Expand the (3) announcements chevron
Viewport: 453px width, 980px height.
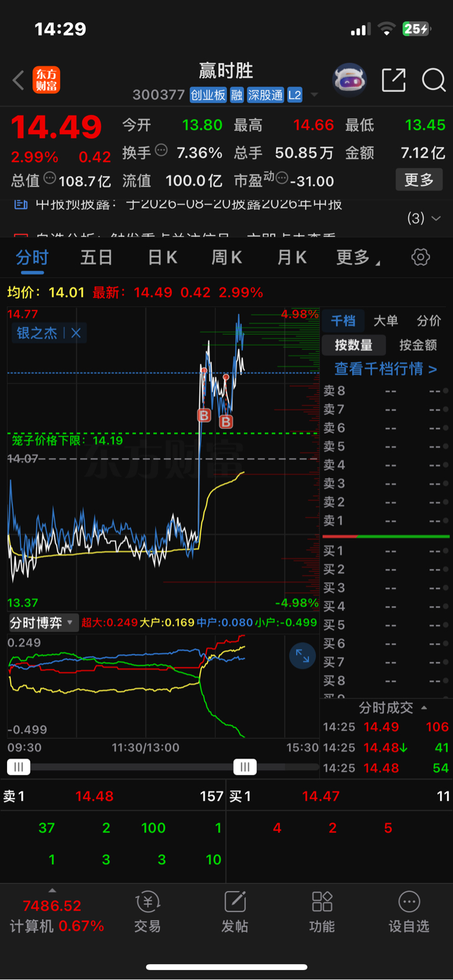point(436,218)
